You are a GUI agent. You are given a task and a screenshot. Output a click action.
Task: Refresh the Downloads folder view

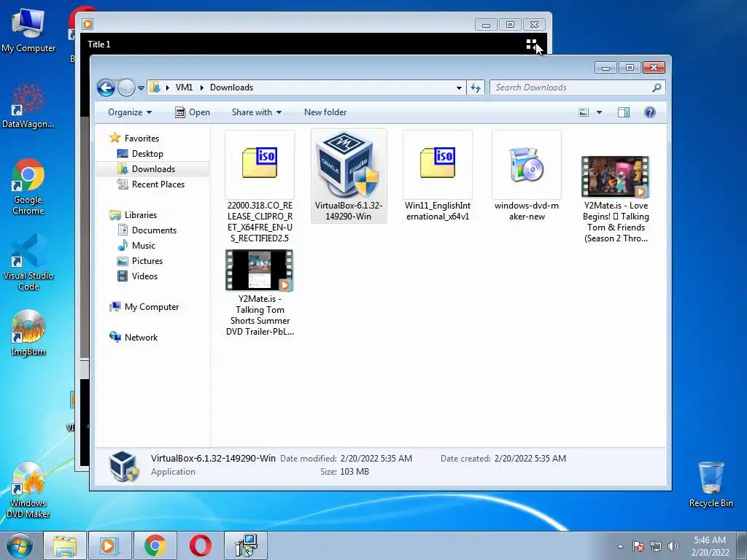coord(476,87)
